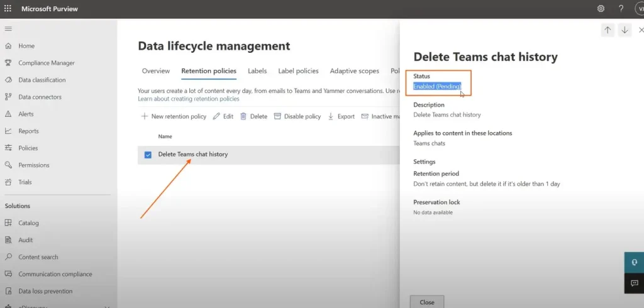Click the Data loss prevention icon
Viewport: 644px width, 308px height.
coord(8,291)
